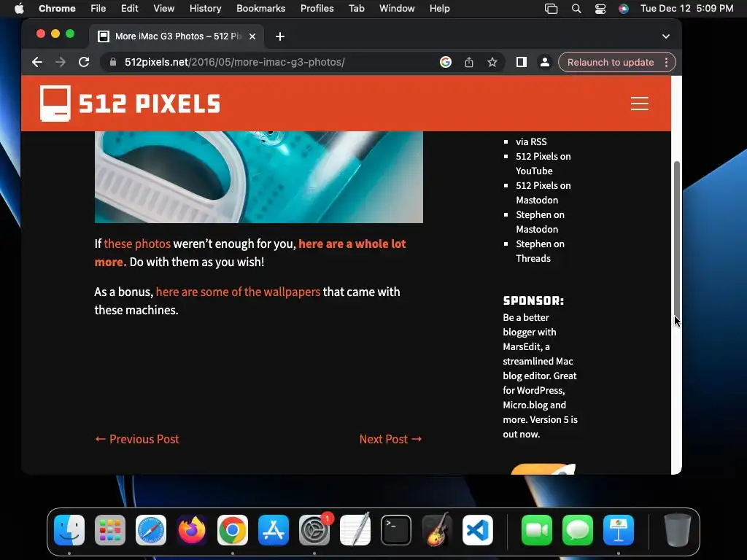Image resolution: width=747 pixels, height=560 pixels.
Task: Close the More iMac G3 Photos tab
Action: coord(252,36)
